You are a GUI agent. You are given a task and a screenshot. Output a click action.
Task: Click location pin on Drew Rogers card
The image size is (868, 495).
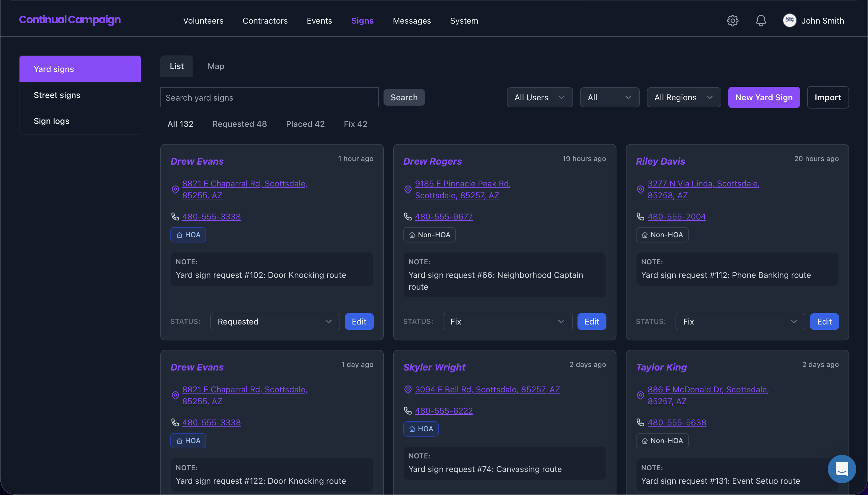click(x=408, y=189)
